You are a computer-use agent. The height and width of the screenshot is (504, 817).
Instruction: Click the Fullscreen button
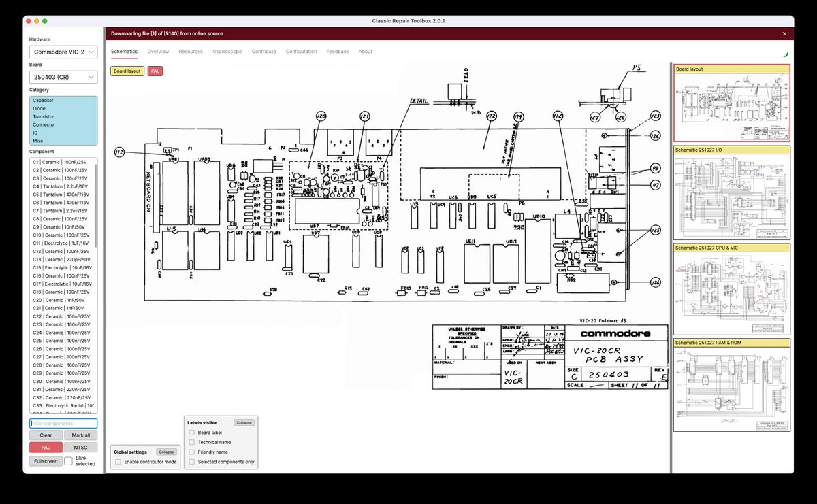[x=46, y=460]
